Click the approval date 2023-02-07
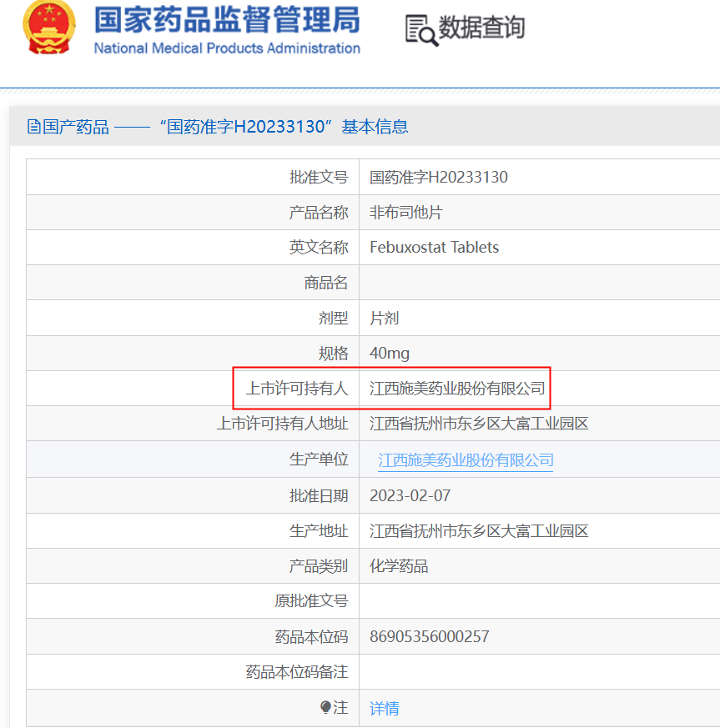The image size is (720, 728). [x=410, y=495]
